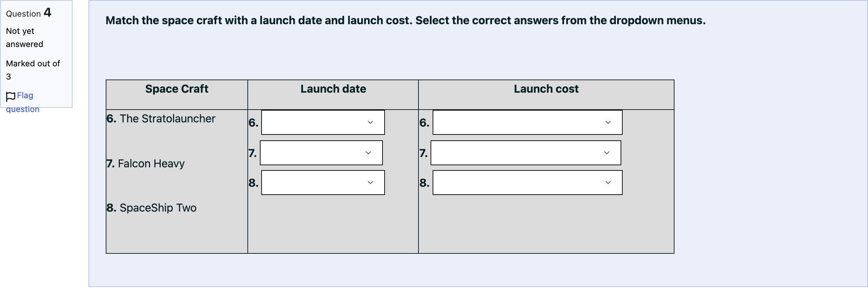Click the Launch cost column header

(x=546, y=89)
